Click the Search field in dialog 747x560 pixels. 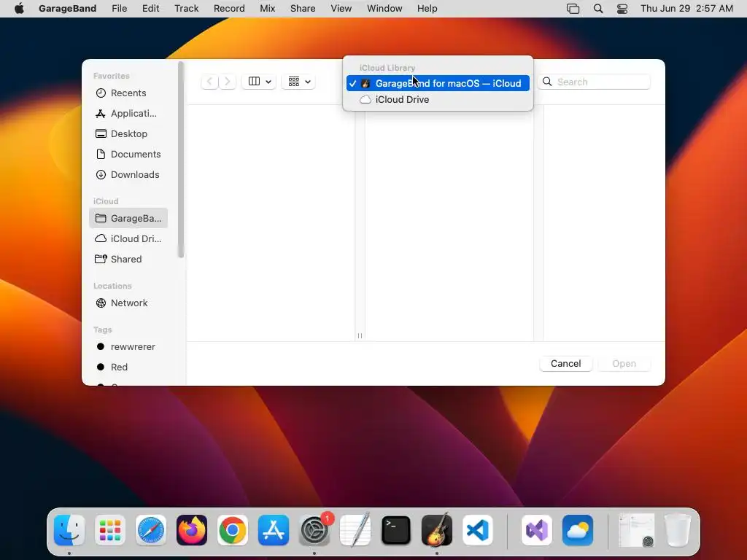click(x=594, y=82)
